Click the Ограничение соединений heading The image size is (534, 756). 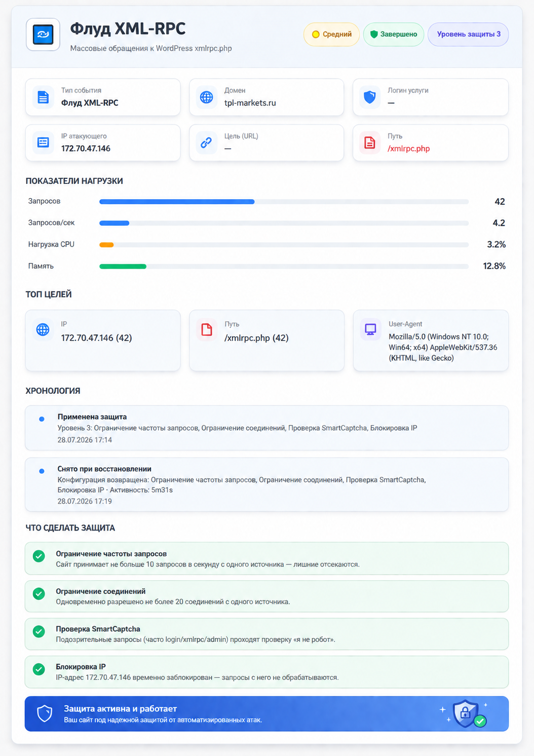click(100, 591)
